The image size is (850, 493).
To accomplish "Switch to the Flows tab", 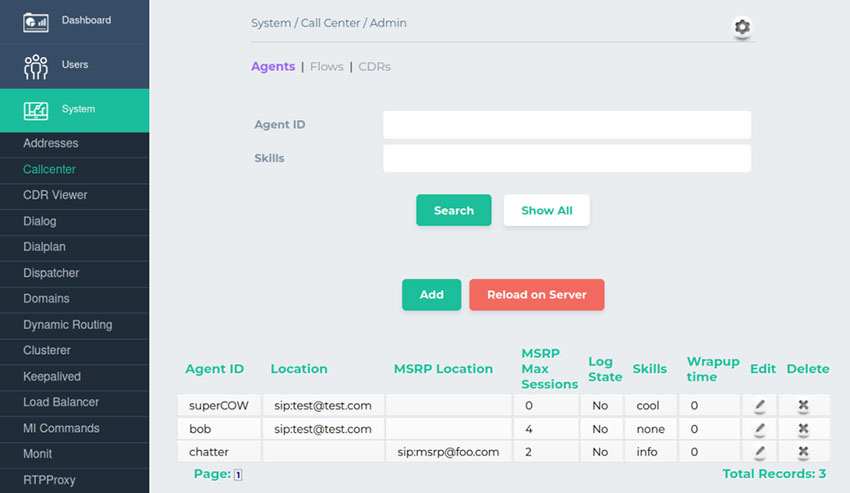I will pos(326,67).
